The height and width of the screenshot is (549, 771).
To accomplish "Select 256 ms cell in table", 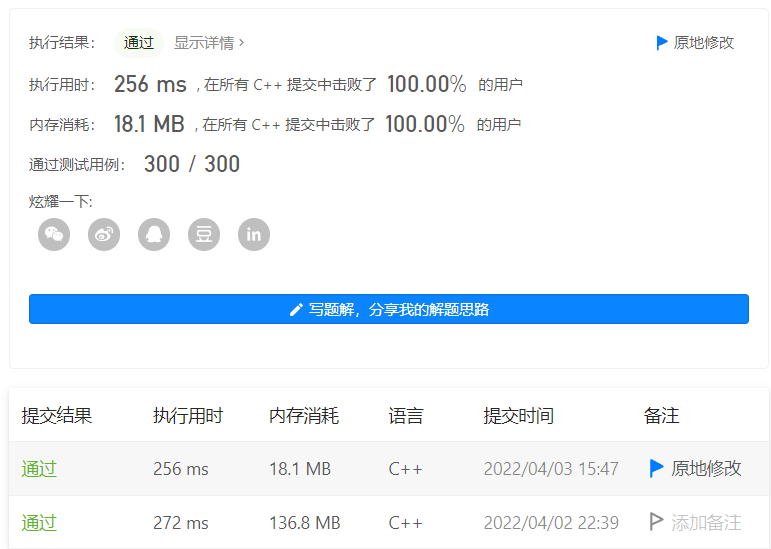I will point(181,469).
